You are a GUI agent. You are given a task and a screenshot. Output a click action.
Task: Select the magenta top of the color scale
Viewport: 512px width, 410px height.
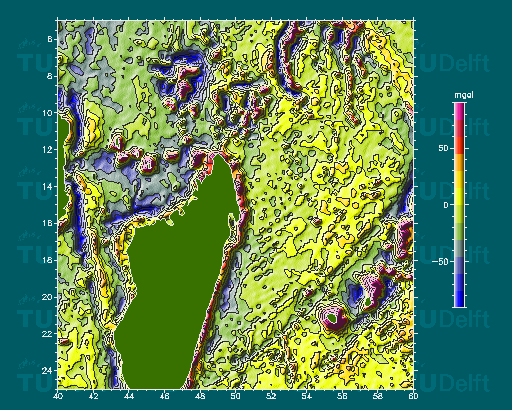pyautogui.click(x=459, y=111)
